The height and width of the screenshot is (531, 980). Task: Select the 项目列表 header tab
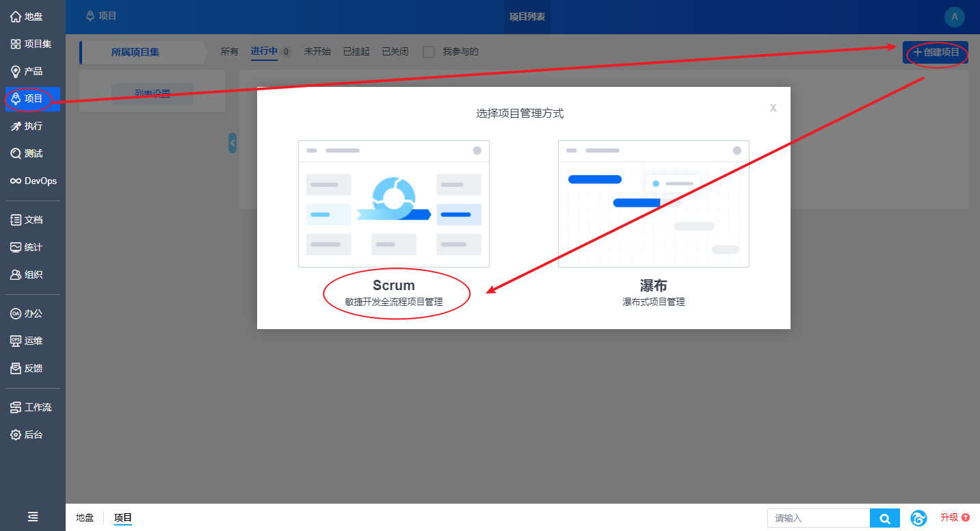point(527,16)
